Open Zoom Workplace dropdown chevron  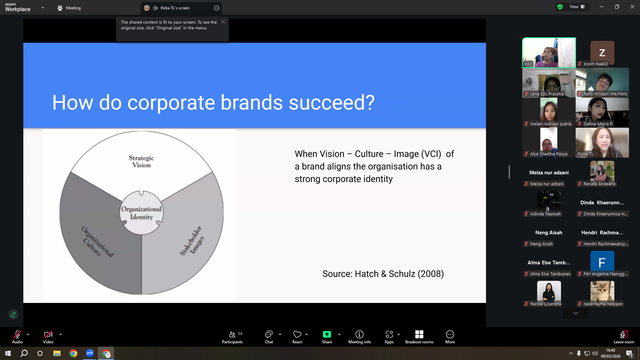(42, 7)
